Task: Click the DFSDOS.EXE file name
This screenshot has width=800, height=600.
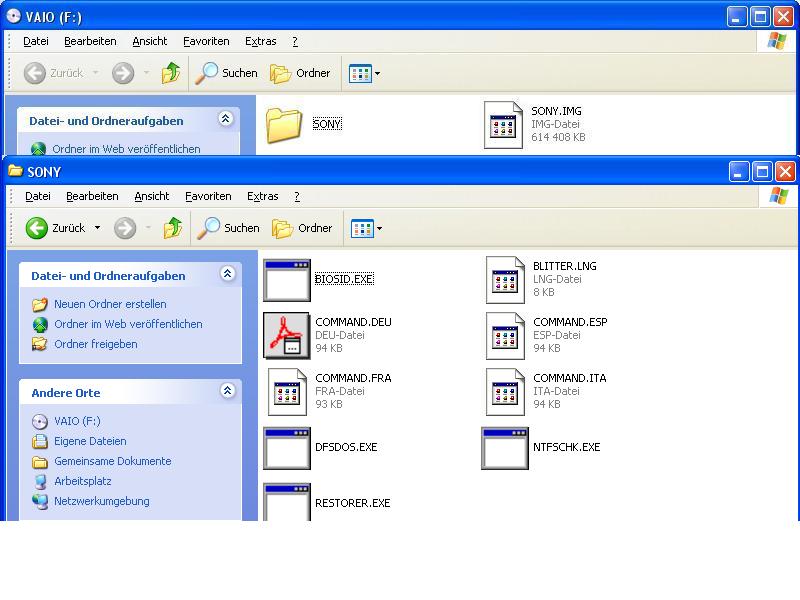Action: (x=346, y=447)
